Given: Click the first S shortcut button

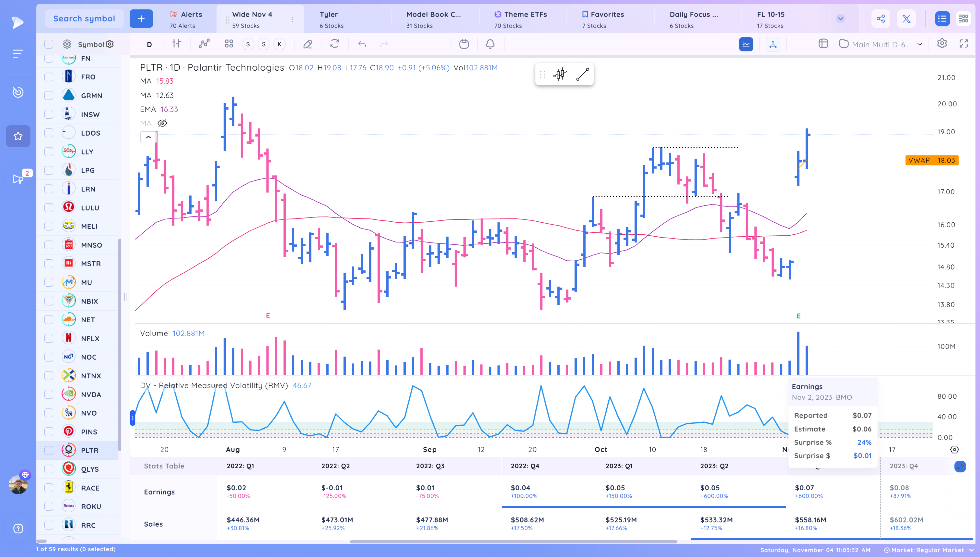Looking at the screenshot, I should 248,44.
